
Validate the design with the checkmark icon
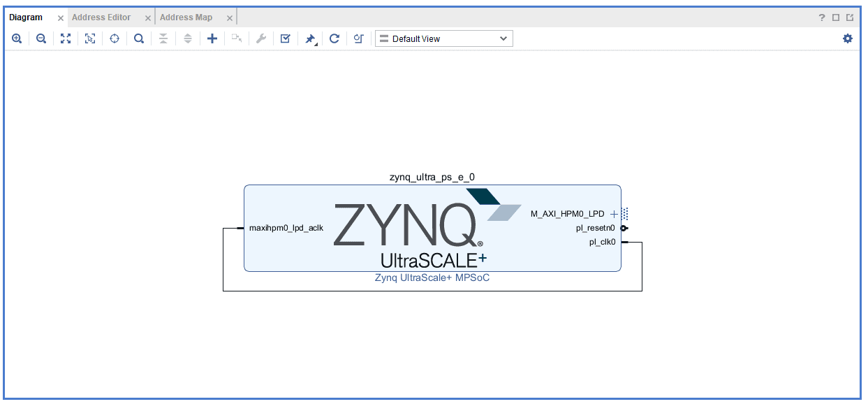pyautogui.click(x=285, y=39)
